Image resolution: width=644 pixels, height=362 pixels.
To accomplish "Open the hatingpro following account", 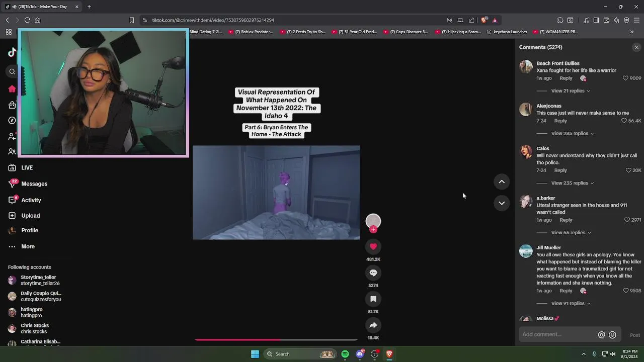I will point(25,312).
